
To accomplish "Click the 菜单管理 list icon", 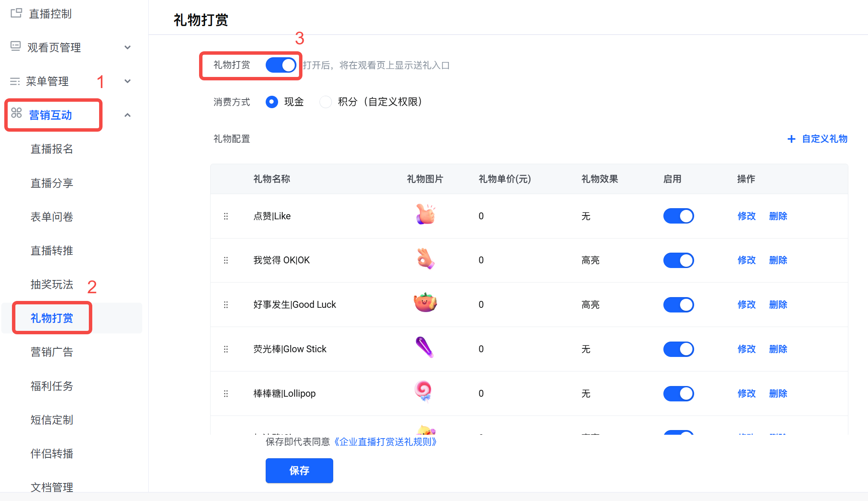I will click(x=15, y=81).
